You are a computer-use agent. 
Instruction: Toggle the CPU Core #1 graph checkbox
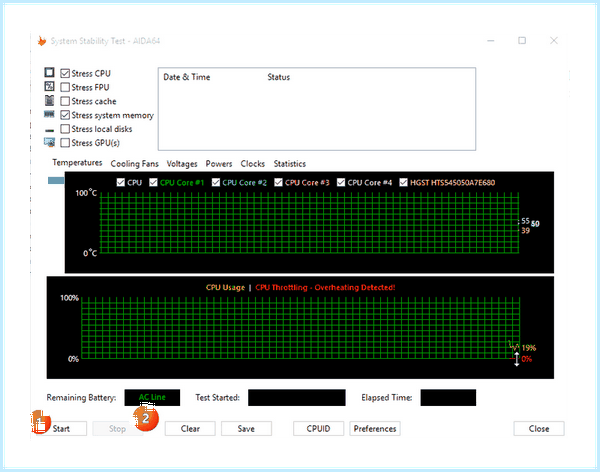[x=153, y=182]
